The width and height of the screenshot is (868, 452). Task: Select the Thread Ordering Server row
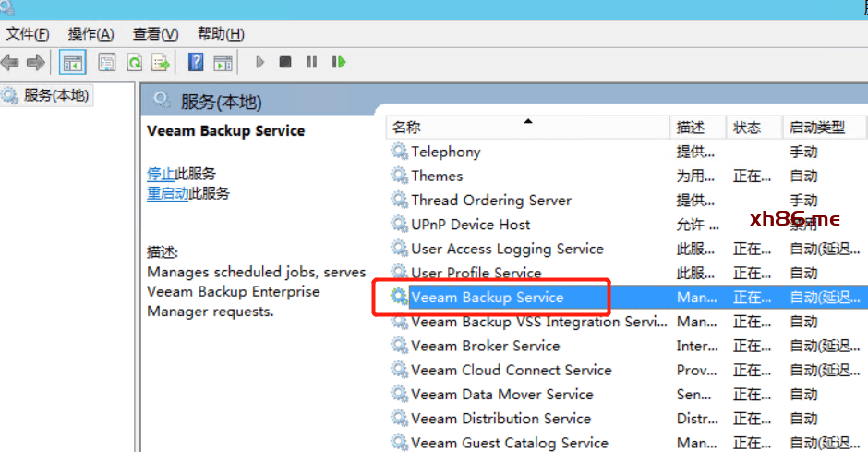tap(627, 200)
